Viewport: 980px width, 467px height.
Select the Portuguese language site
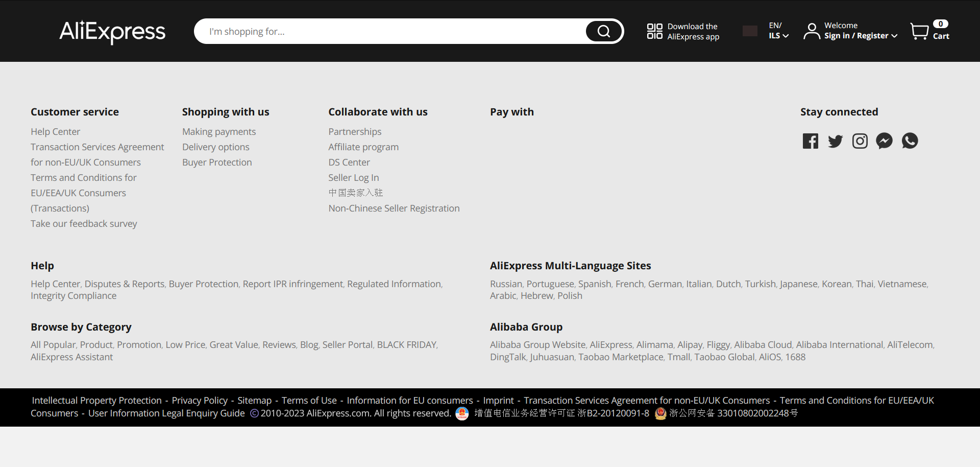(x=550, y=284)
